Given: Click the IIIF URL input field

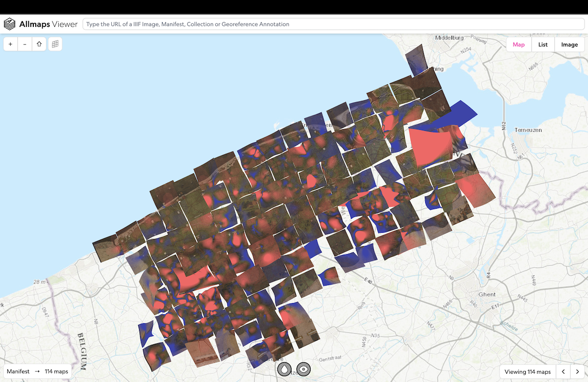Looking at the screenshot, I should point(333,24).
